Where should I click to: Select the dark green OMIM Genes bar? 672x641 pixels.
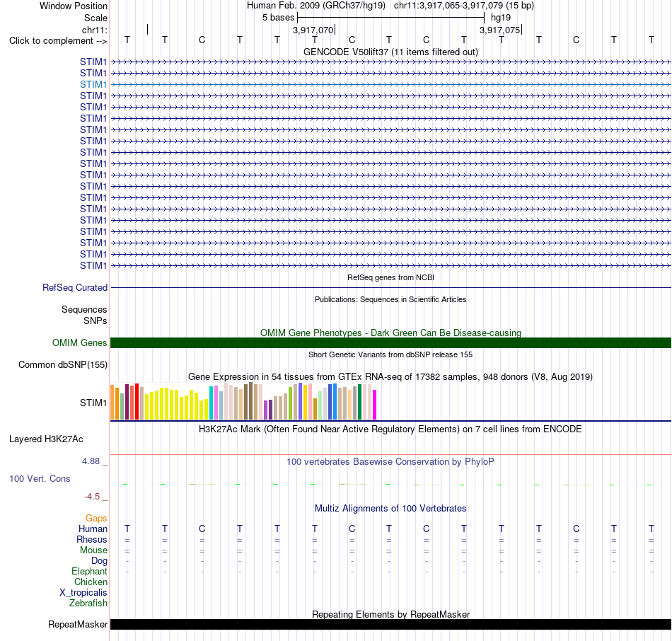point(390,342)
